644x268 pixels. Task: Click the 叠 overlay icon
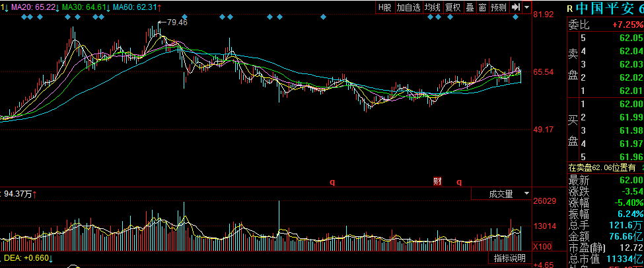tap(470, 7)
